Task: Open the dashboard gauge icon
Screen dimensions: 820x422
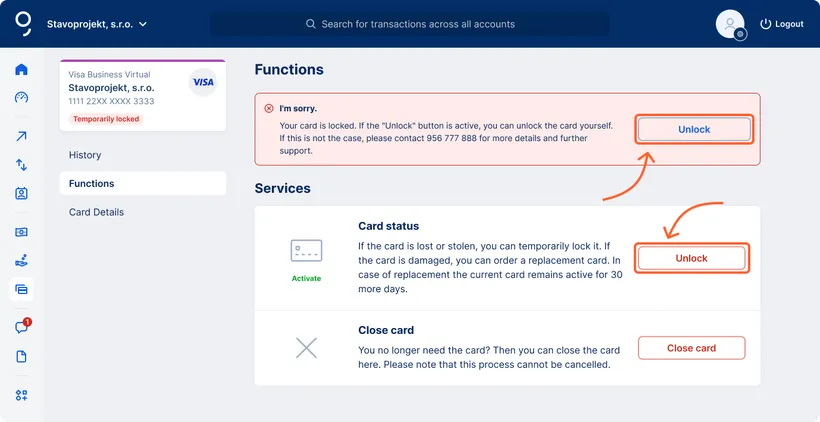Action: tap(21, 98)
